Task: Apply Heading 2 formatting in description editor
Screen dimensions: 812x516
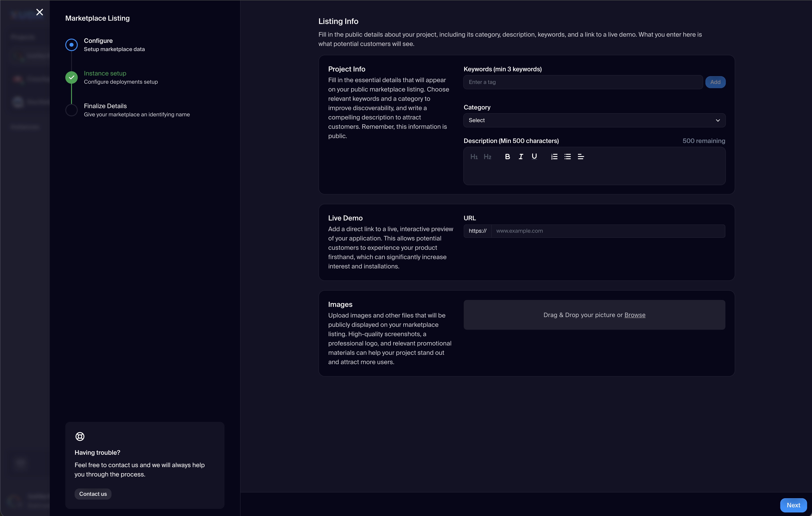Action: click(487, 157)
